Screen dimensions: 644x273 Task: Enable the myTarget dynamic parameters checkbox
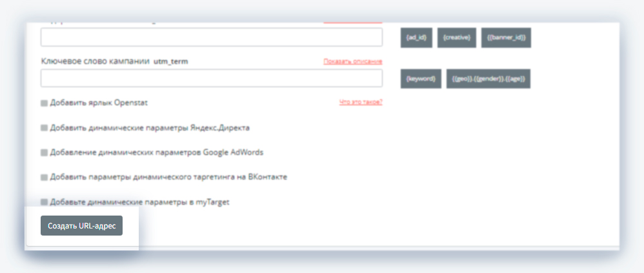pyautogui.click(x=44, y=202)
